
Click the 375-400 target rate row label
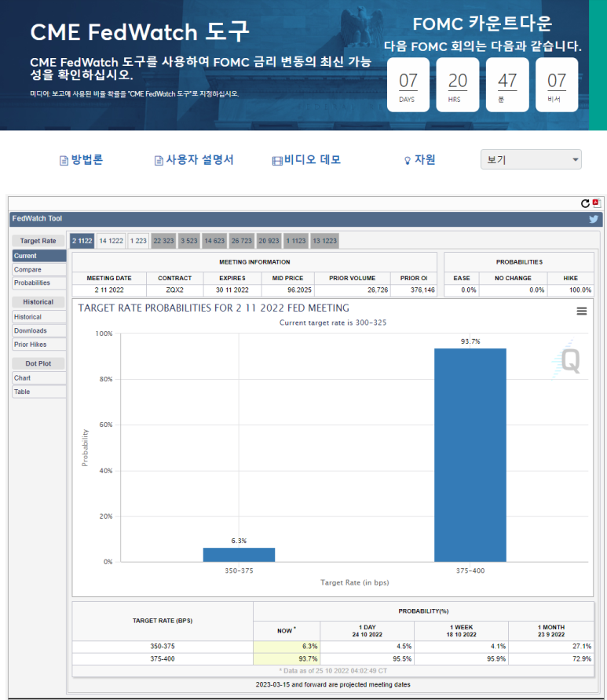coord(163,659)
